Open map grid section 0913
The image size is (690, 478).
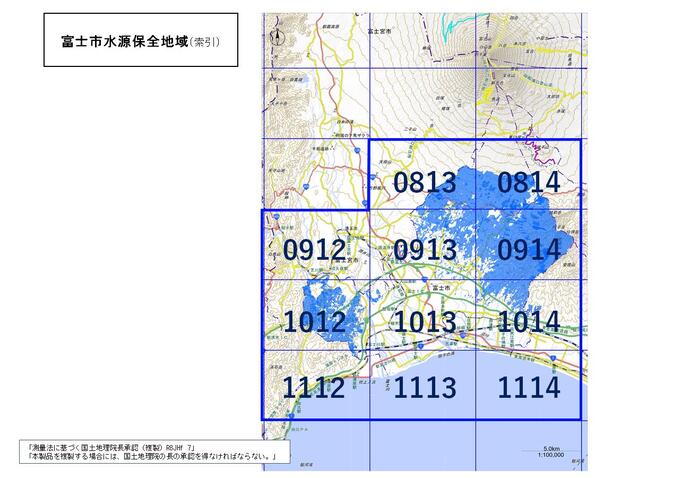(422, 245)
